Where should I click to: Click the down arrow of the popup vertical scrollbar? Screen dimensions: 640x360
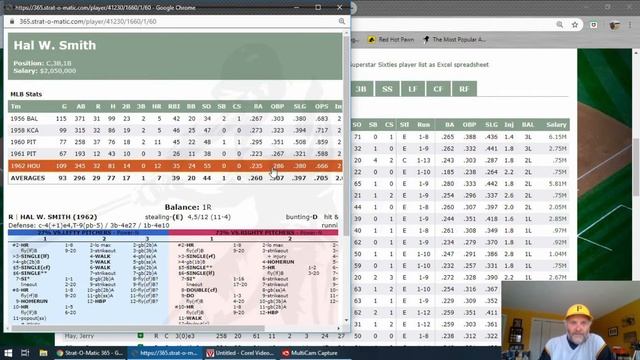[x=347, y=320]
